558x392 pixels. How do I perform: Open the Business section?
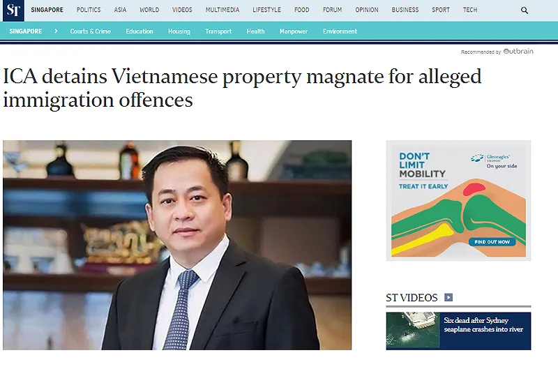coord(405,10)
